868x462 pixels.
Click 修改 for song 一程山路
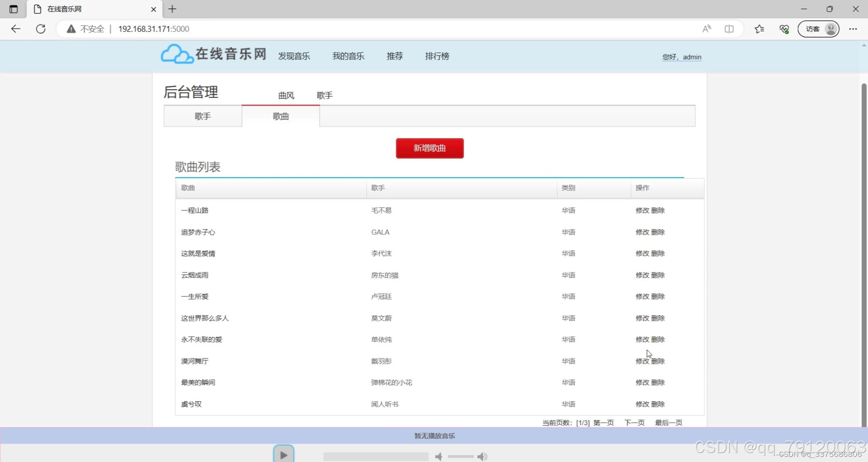tap(642, 210)
